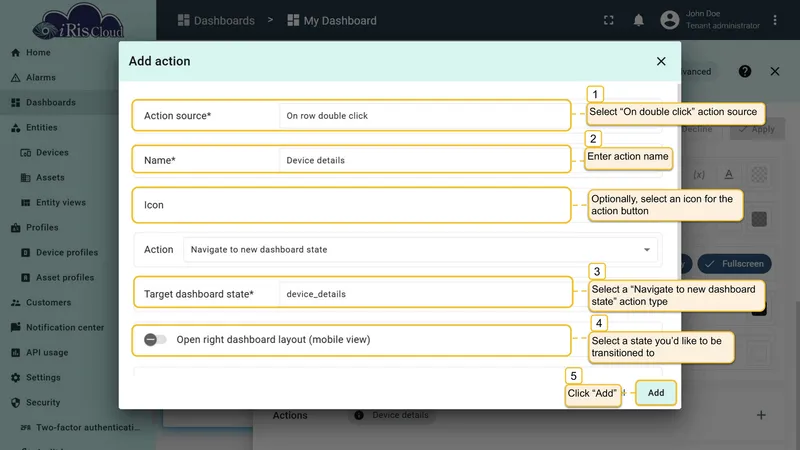The image size is (800, 450).
Task: Toggle Open right dashboard layout switch
Action: point(155,339)
